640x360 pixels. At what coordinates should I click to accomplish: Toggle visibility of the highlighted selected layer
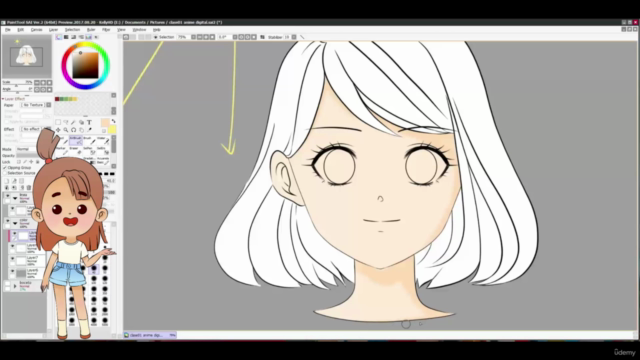[15, 233]
